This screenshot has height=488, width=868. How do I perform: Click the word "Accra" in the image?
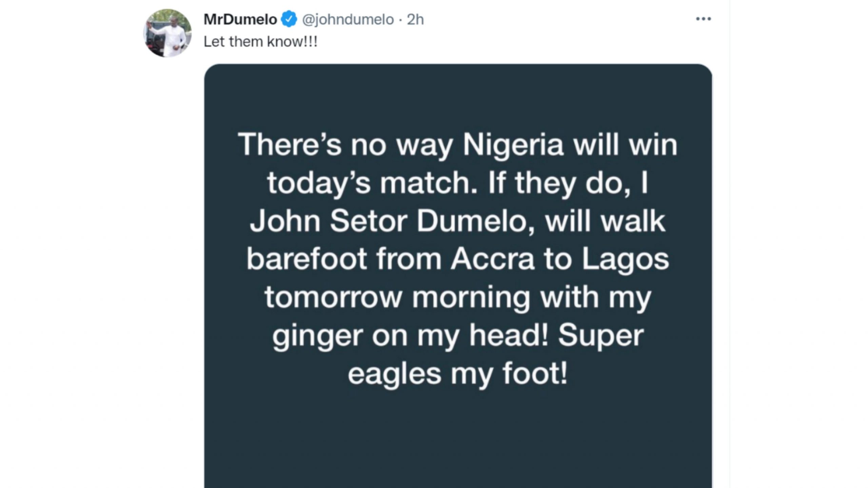click(492, 259)
